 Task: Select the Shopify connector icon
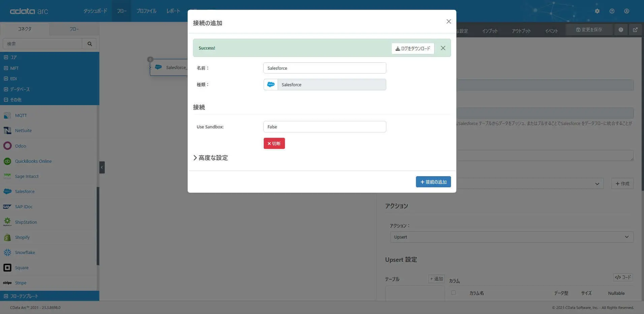point(7,237)
